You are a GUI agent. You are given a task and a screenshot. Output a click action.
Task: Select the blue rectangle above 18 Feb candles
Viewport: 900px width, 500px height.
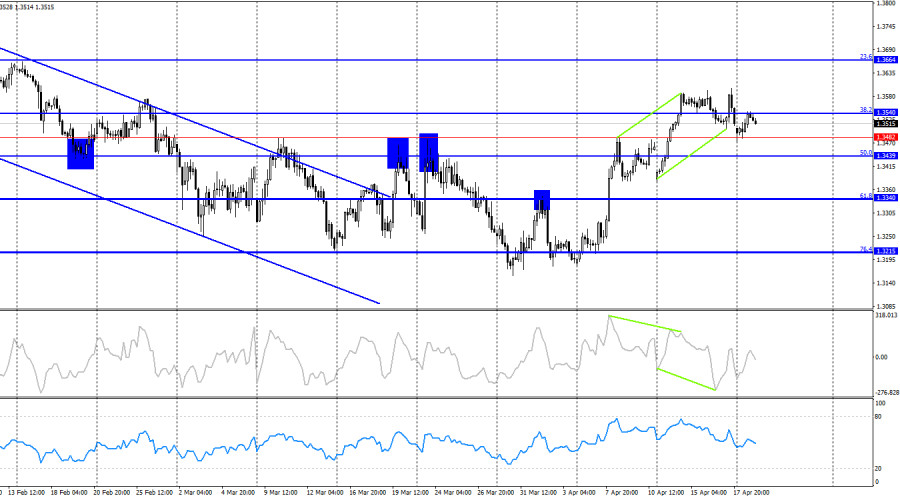80,154
